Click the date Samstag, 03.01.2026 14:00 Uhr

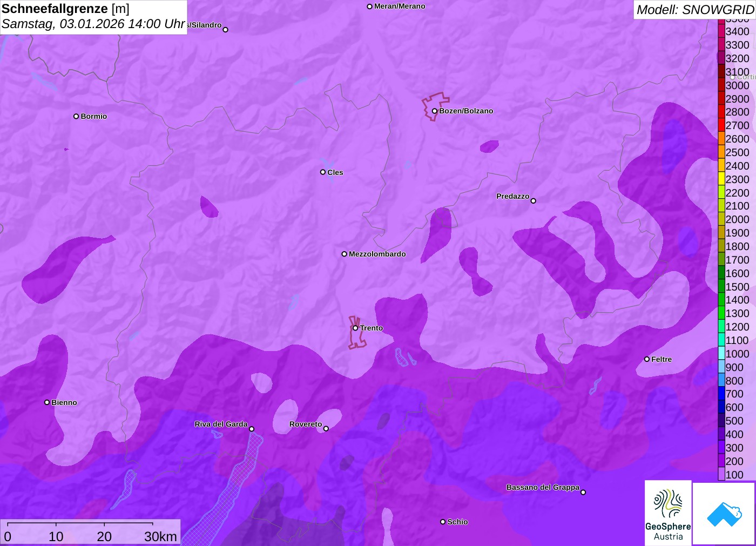click(93, 24)
